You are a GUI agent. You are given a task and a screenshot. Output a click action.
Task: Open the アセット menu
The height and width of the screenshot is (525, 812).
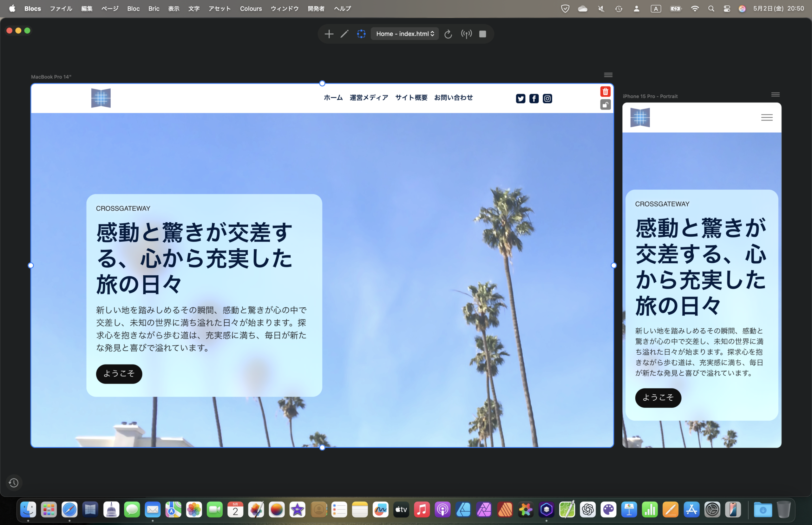219,9
